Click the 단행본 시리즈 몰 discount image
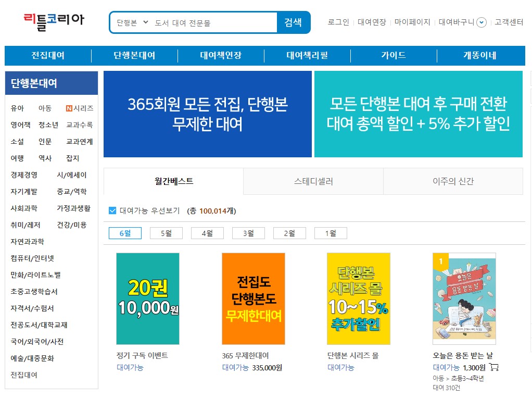This screenshot has width=532, height=398. tap(358, 298)
